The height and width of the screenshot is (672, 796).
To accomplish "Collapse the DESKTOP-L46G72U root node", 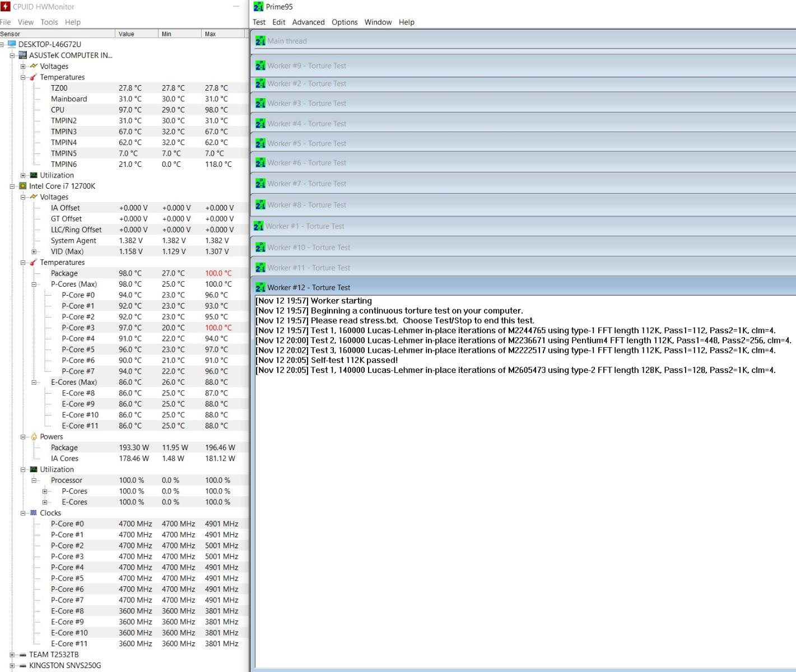I will [2, 44].
